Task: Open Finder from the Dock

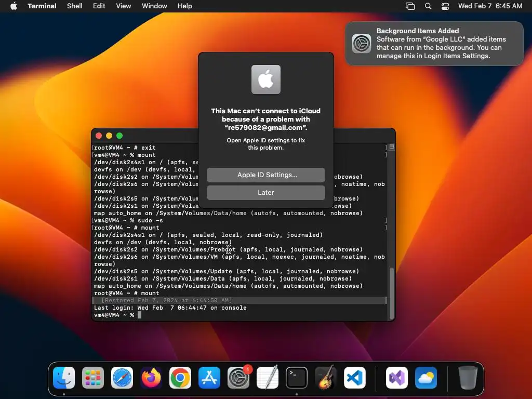Action: (x=64, y=378)
